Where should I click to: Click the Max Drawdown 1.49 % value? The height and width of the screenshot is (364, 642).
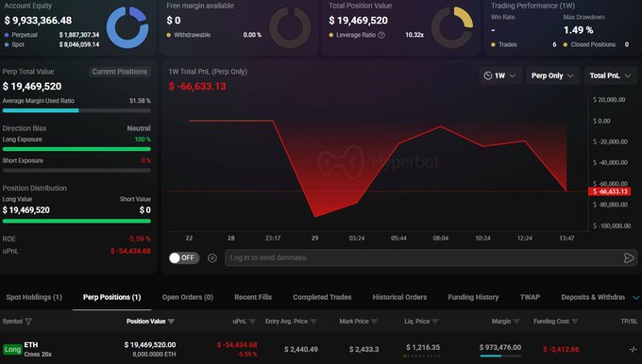click(578, 30)
